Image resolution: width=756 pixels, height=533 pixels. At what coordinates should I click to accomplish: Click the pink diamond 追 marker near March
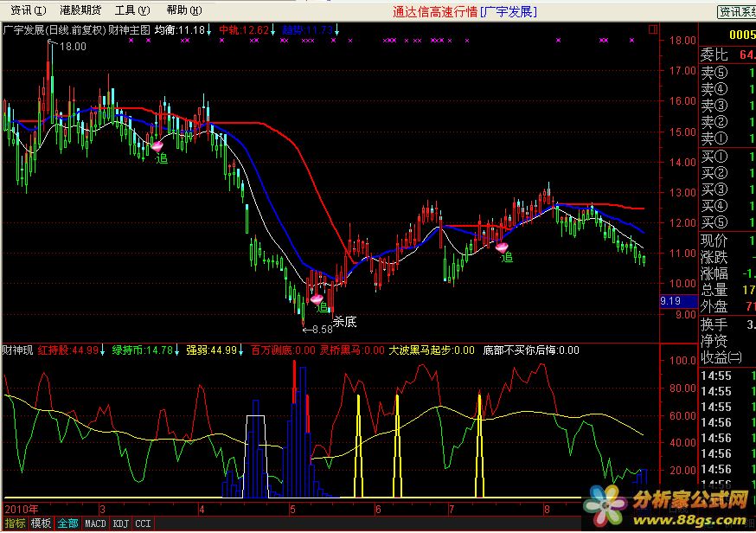point(157,145)
